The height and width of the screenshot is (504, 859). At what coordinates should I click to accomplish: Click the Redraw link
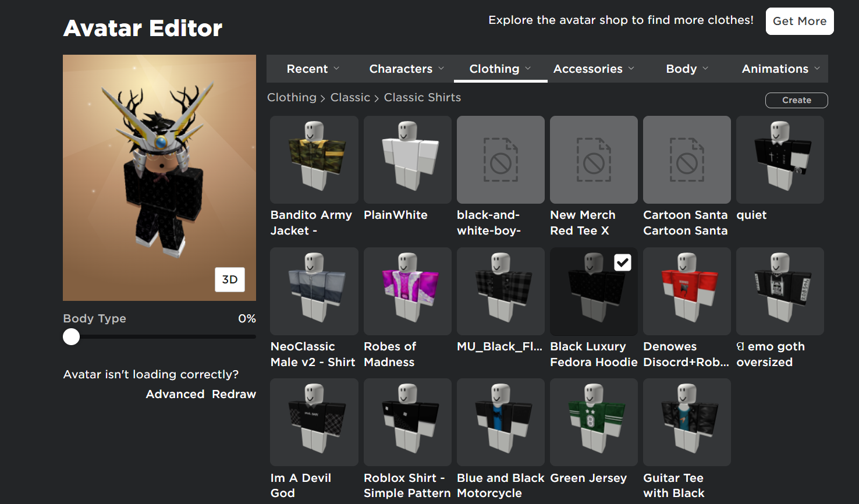click(x=234, y=394)
